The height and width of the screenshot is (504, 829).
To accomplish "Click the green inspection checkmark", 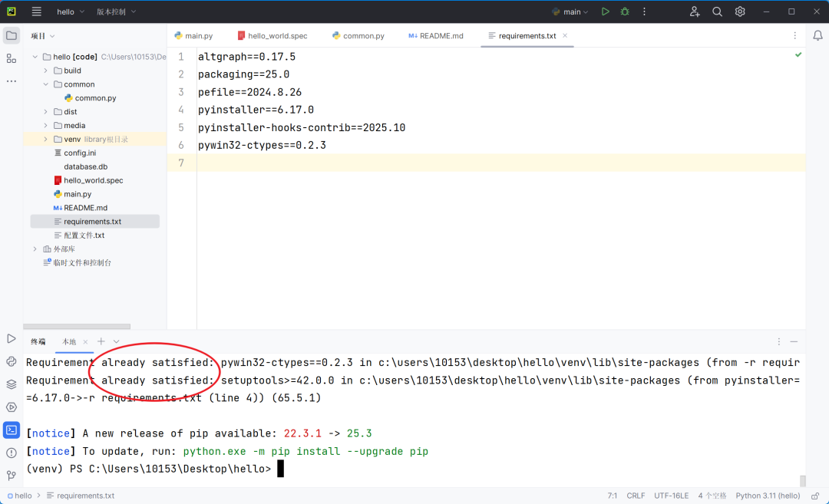I will 798,54.
